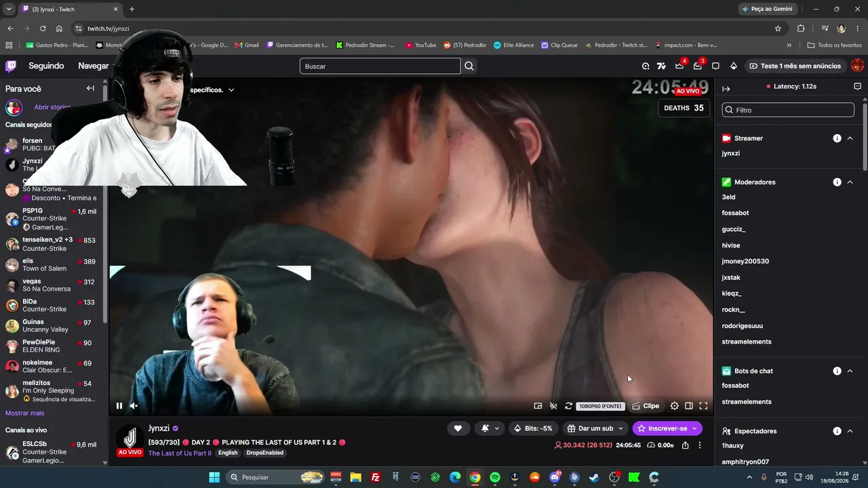Viewport: 868px width, 488px height.
Task: Collapse the Streamer section
Action: 850,138
